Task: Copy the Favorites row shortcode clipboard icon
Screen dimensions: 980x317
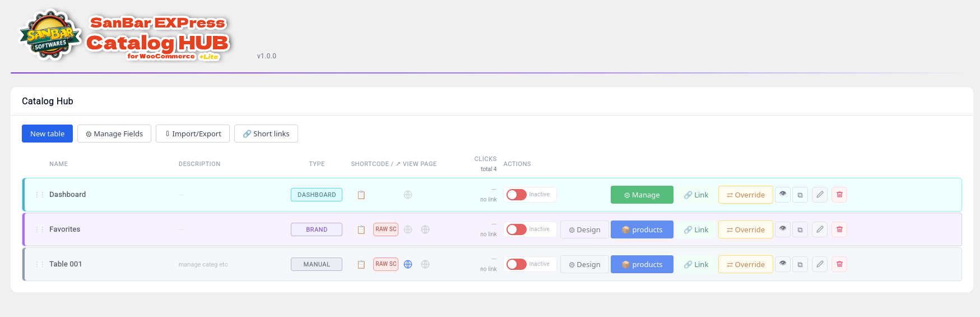Action: pyautogui.click(x=361, y=229)
